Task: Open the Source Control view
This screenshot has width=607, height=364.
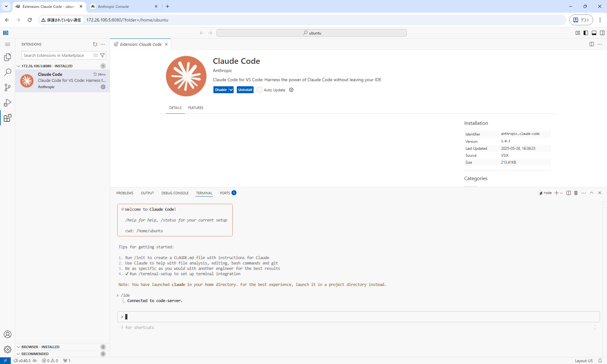Action: (x=8, y=88)
